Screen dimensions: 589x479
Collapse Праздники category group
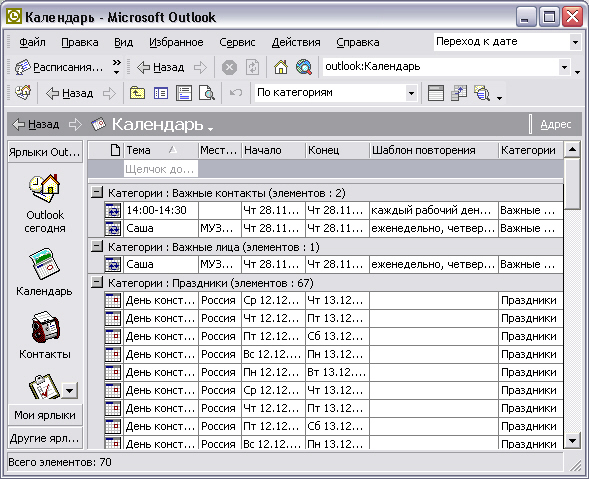click(x=97, y=283)
